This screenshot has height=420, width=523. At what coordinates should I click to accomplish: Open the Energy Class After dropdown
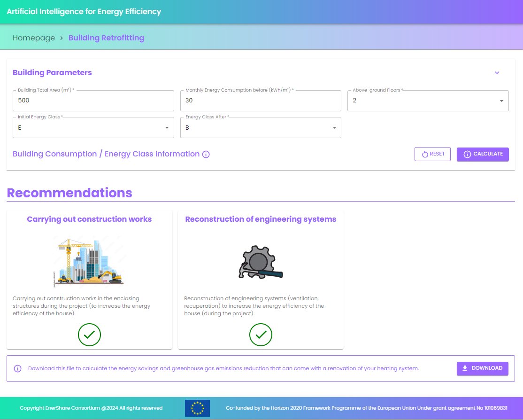[261, 127]
